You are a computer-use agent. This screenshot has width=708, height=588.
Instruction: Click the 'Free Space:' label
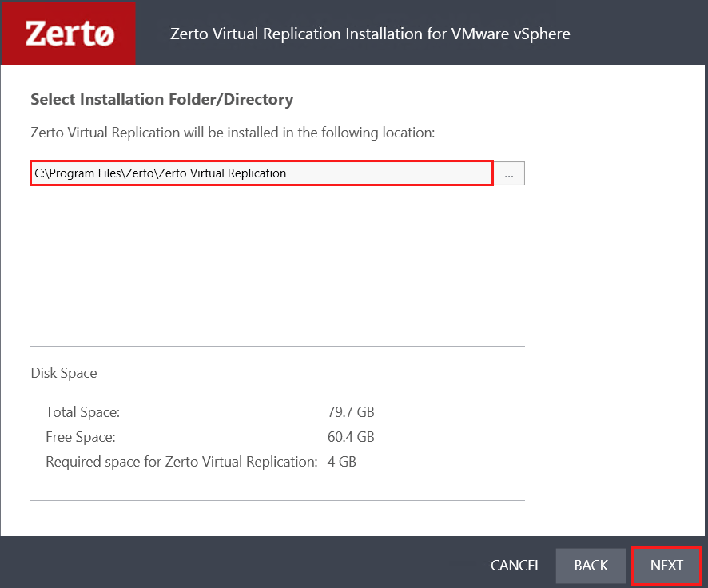tap(81, 437)
